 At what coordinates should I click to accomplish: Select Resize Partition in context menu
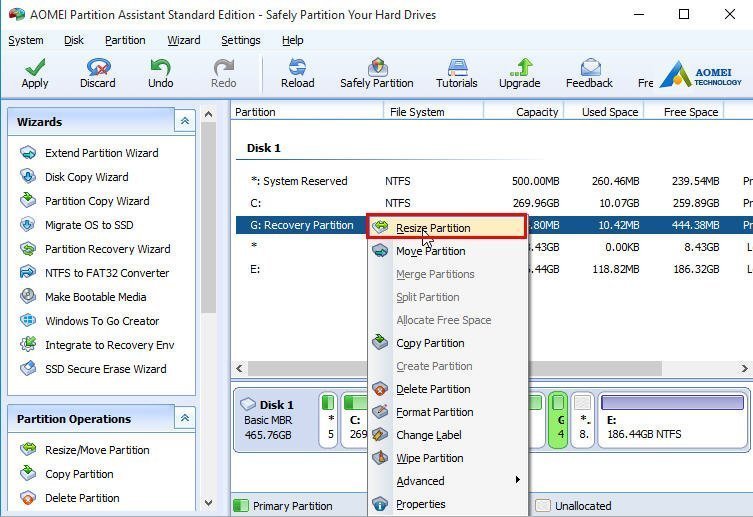[x=447, y=227]
